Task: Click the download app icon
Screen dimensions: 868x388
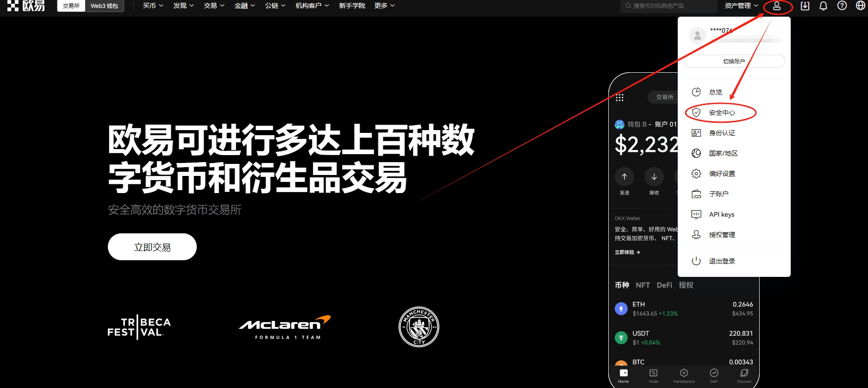Action: (805, 6)
